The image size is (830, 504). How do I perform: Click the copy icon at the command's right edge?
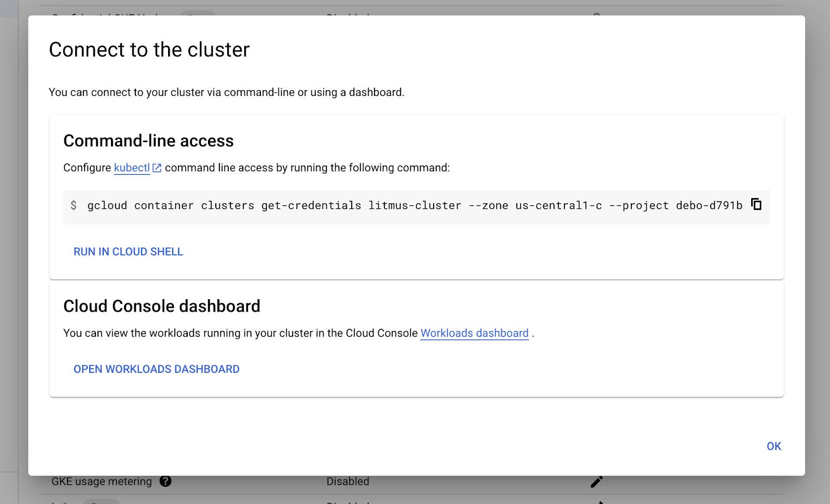coord(757,204)
